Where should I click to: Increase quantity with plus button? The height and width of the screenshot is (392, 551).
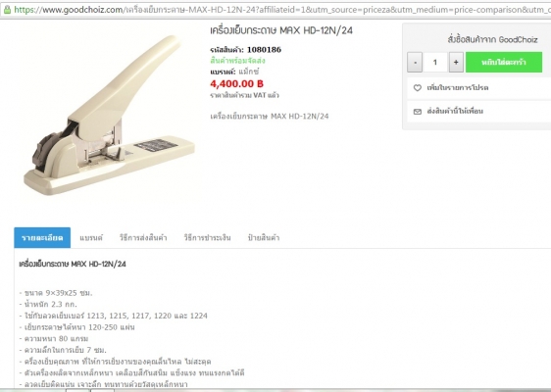pyautogui.click(x=456, y=63)
